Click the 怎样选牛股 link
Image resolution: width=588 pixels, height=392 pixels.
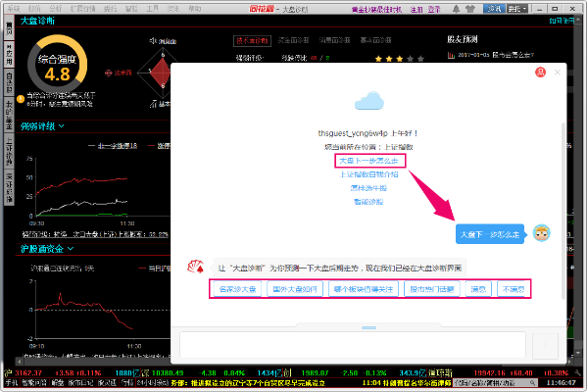click(369, 188)
